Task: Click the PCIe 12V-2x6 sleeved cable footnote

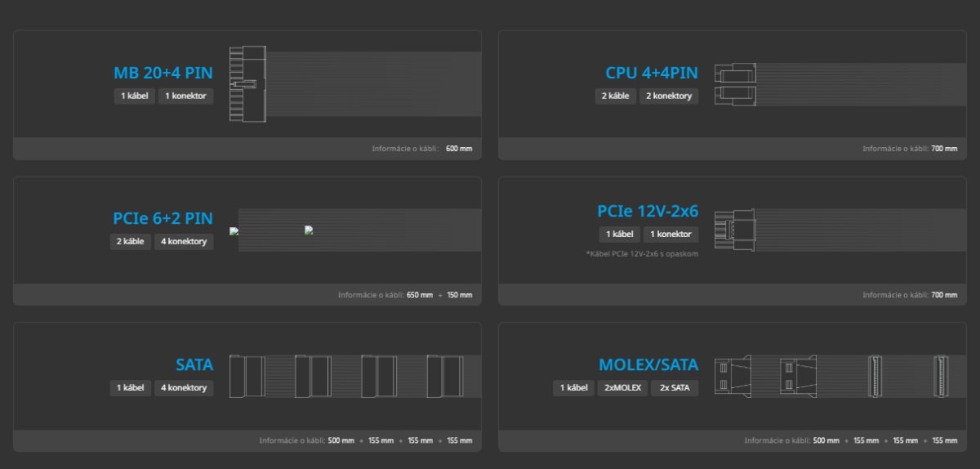Action: click(x=642, y=254)
